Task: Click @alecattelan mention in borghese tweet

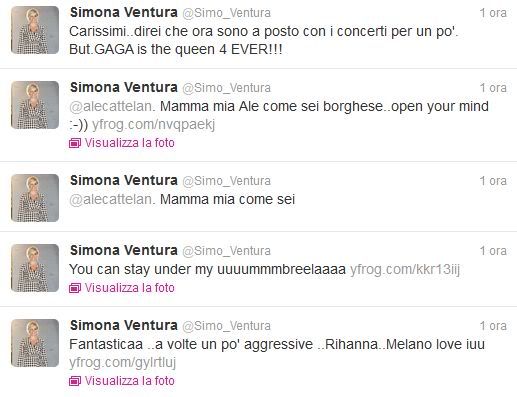Action: point(112,107)
